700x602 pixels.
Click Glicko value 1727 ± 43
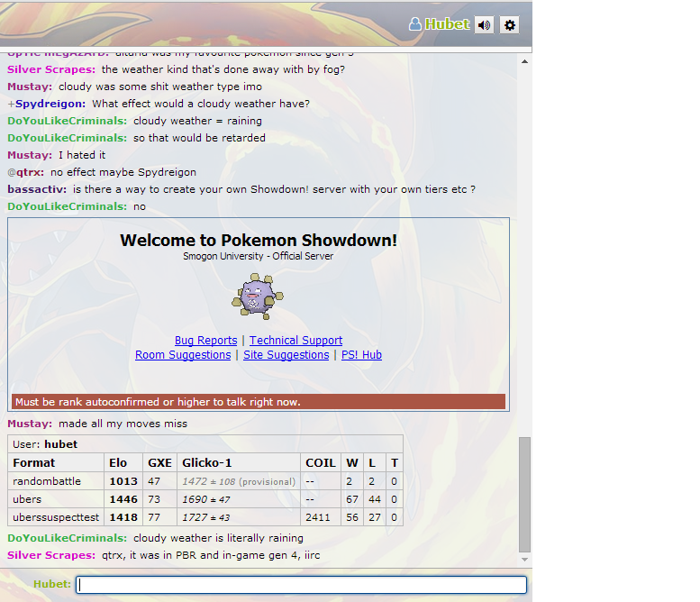[205, 517]
